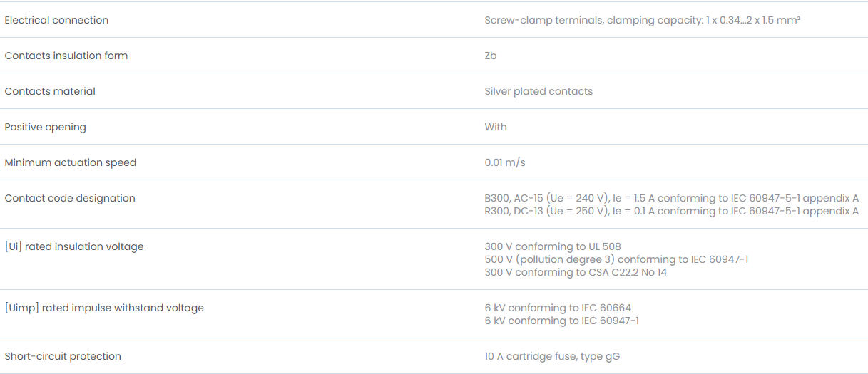Click the Minimum actuation speed label

coord(70,162)
